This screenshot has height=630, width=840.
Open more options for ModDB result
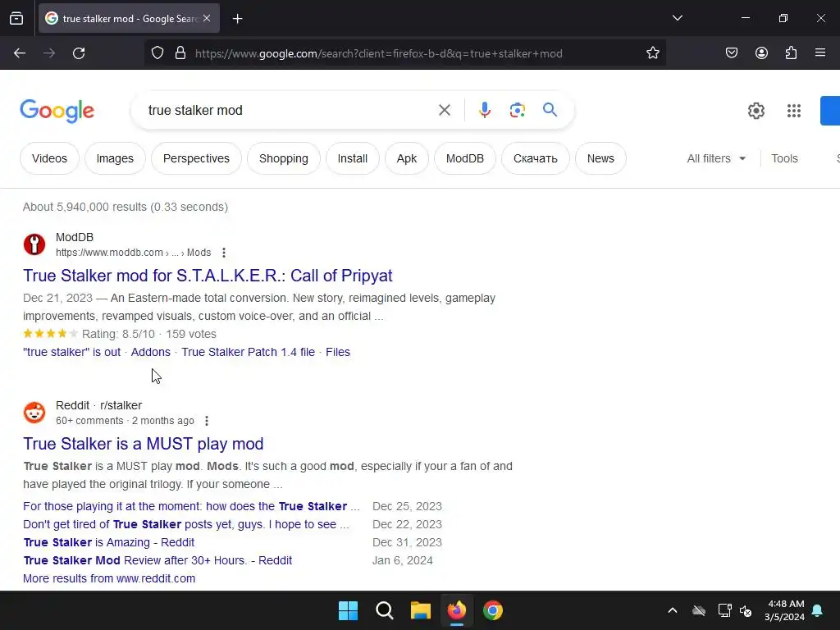[x=224, y=253]
